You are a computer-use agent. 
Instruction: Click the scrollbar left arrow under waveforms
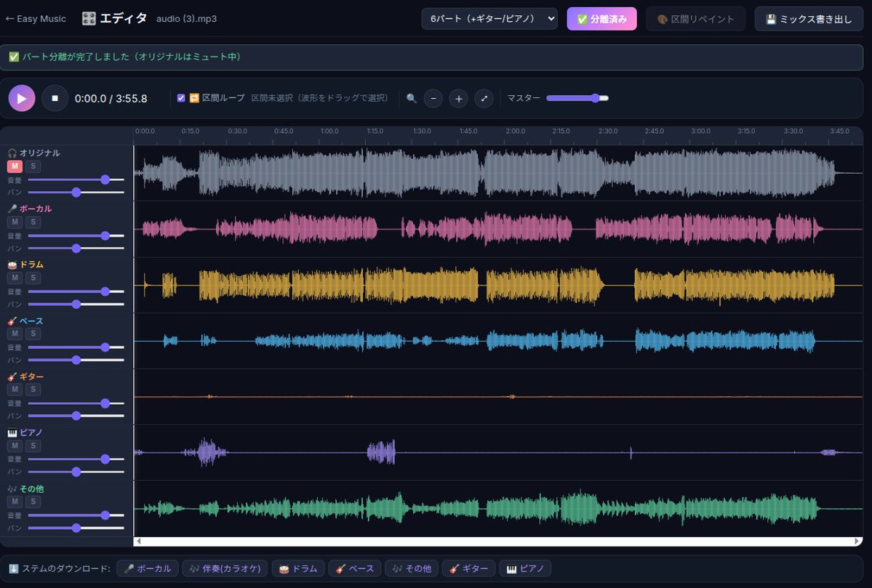138,541
